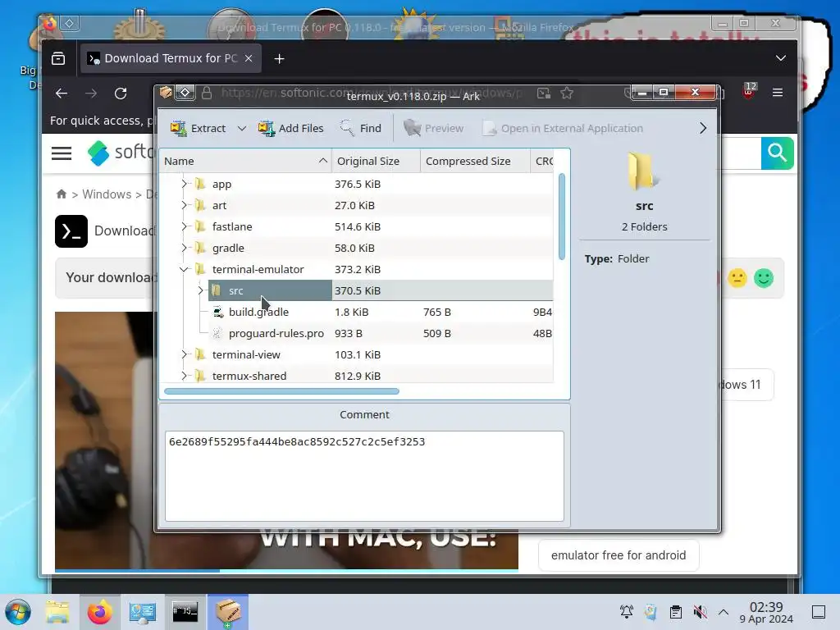Viewport: 840px width, 630px height.
Task: Click the Preview toolbar button
Action: point(433,129)
